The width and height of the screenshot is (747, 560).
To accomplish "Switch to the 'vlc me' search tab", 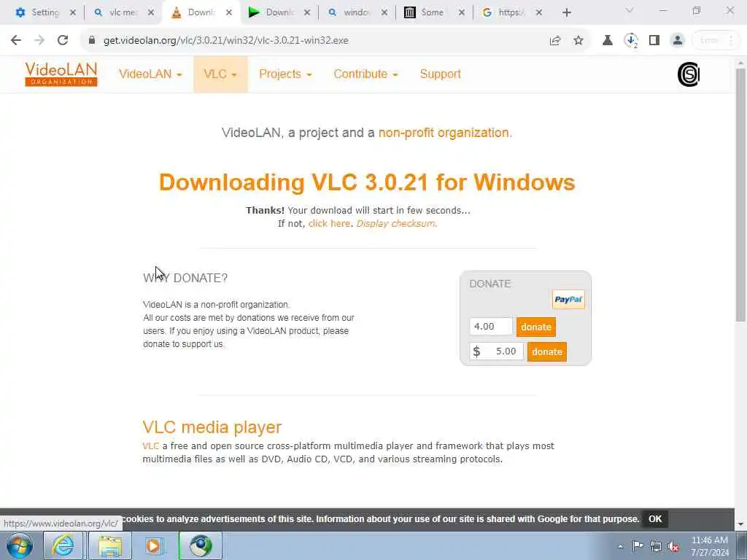I will pos(117,12).
